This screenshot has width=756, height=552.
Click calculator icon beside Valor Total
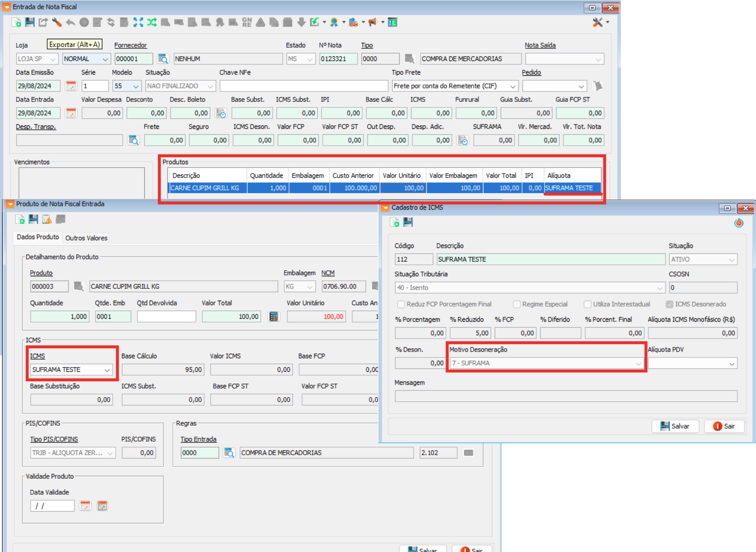(273, 317)
